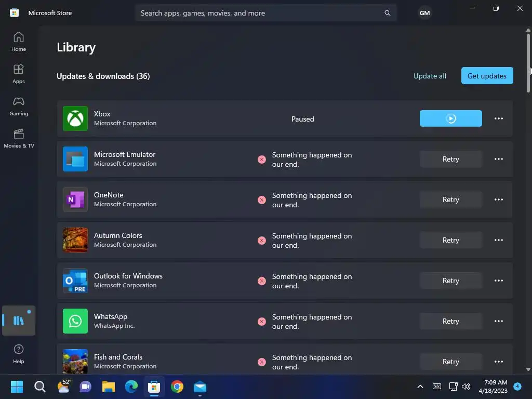Open Fish and Corals theme thumbnail

click(75, 362)
